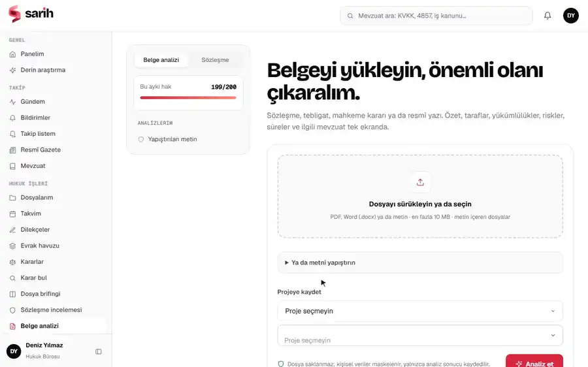Screen dimensions: 588x367
Task: Open the DY profile avatar in header
Action: (571, 16)
